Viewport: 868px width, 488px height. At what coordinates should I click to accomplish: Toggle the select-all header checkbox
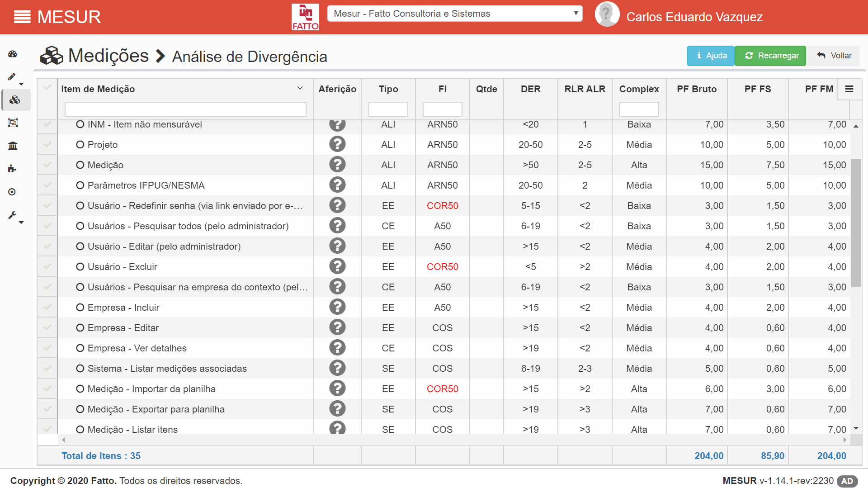(47, 88)
